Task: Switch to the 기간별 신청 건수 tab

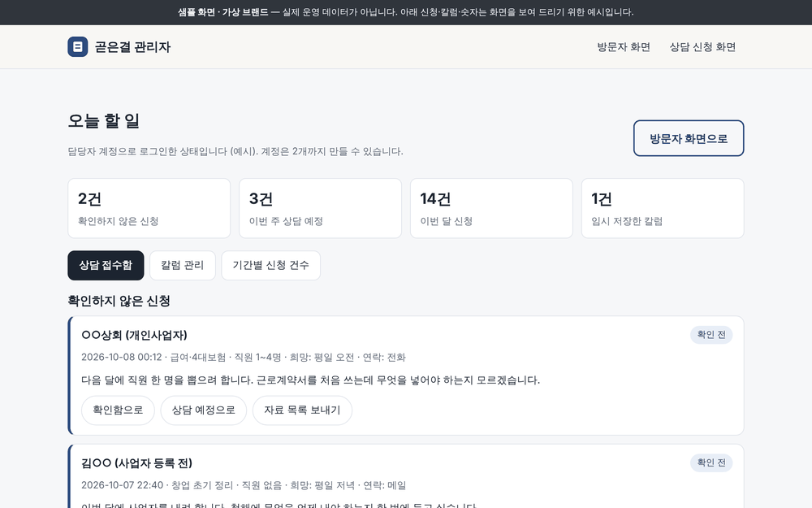Action: pyautogui.click(x=271, y=266)
